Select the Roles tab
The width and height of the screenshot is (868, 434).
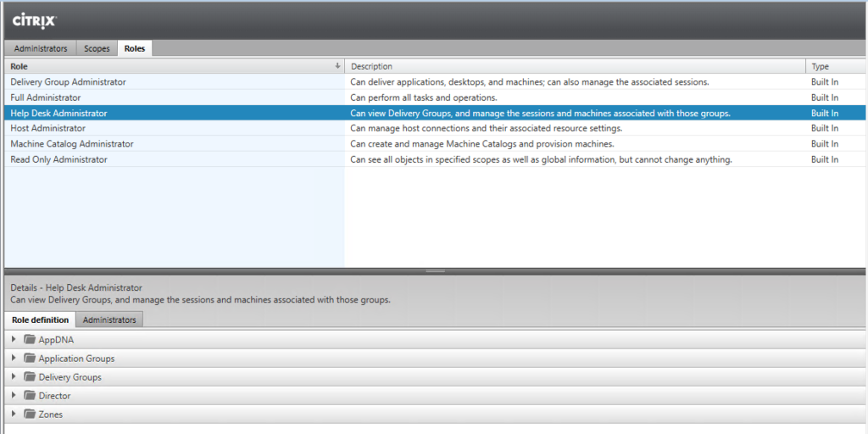[x=135, y=48]
